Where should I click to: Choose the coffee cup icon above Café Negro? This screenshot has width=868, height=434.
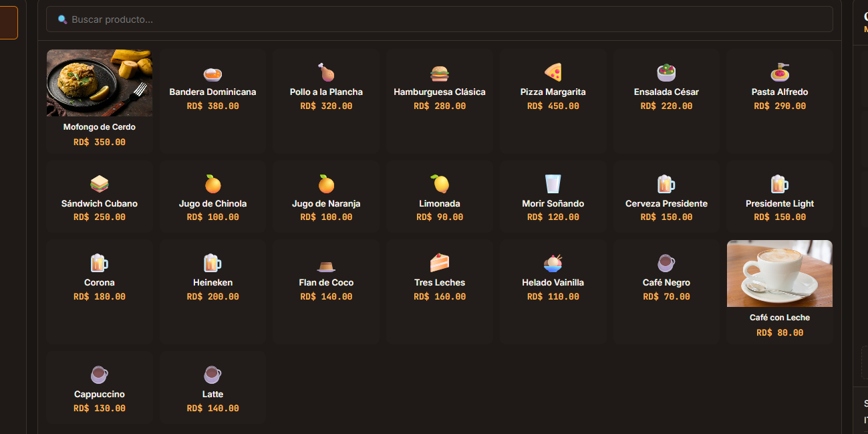[x=666, y=263]
